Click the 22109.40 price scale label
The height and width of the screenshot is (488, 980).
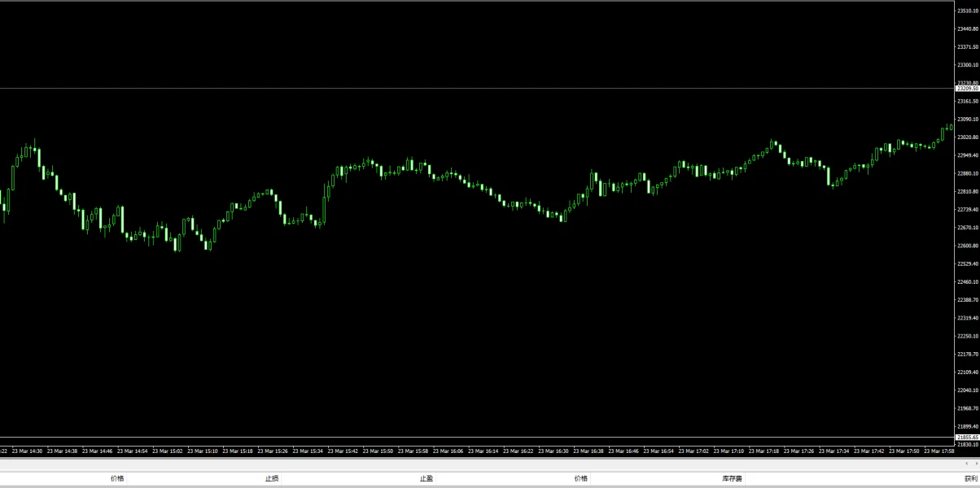(968, 372)
